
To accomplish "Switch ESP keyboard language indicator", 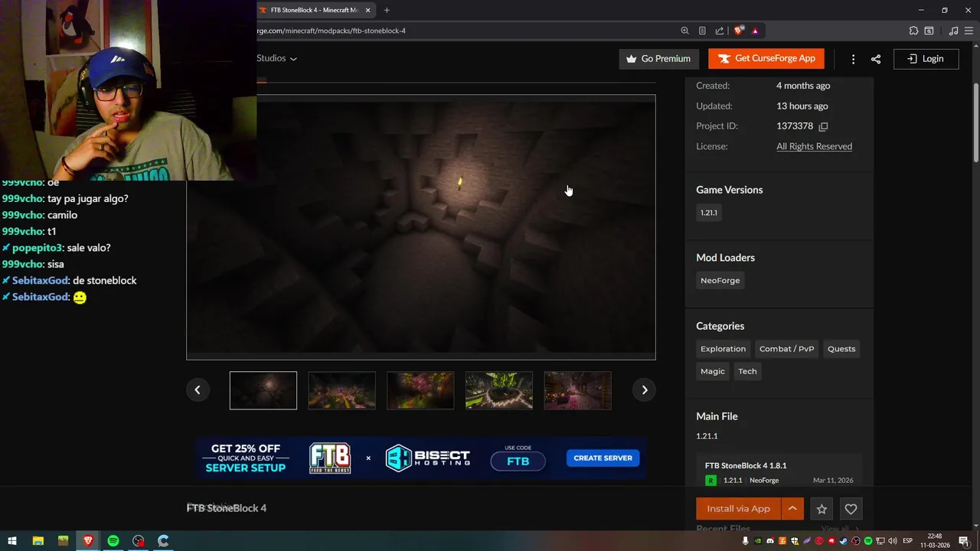I will coord(908,541).
